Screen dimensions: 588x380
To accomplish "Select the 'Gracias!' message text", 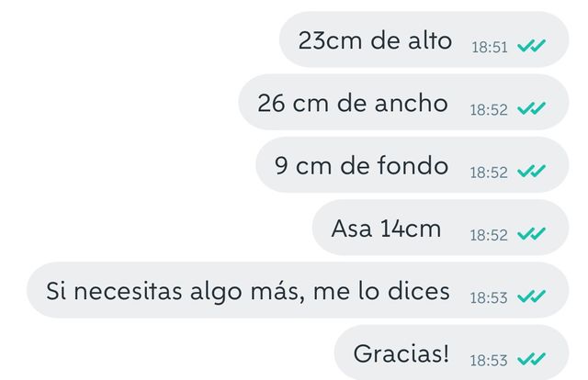I will point(401,353).
